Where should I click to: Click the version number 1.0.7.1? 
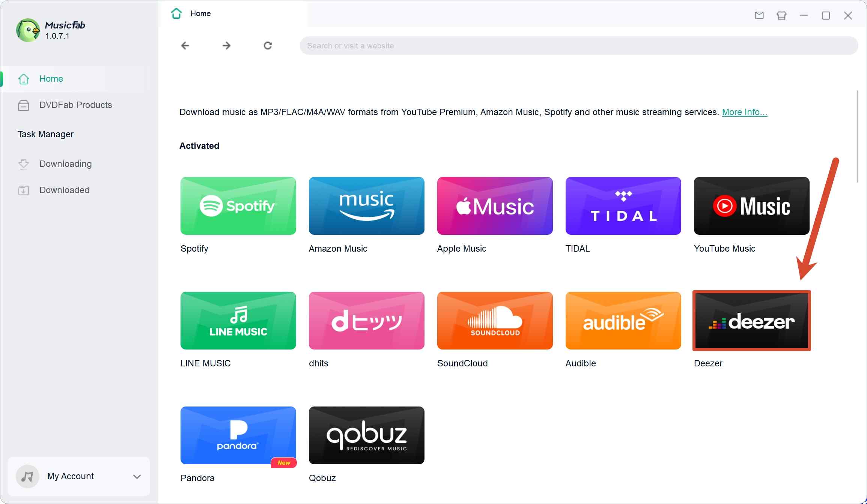tap(57, 36)
